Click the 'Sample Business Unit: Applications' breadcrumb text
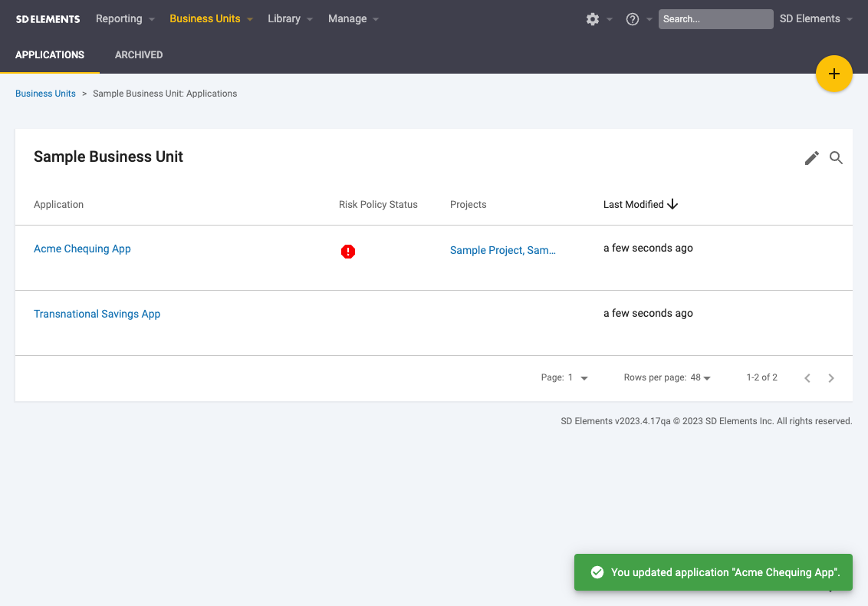Image resolution: width=868 pixels, height=606 pixels. [165, 94]
